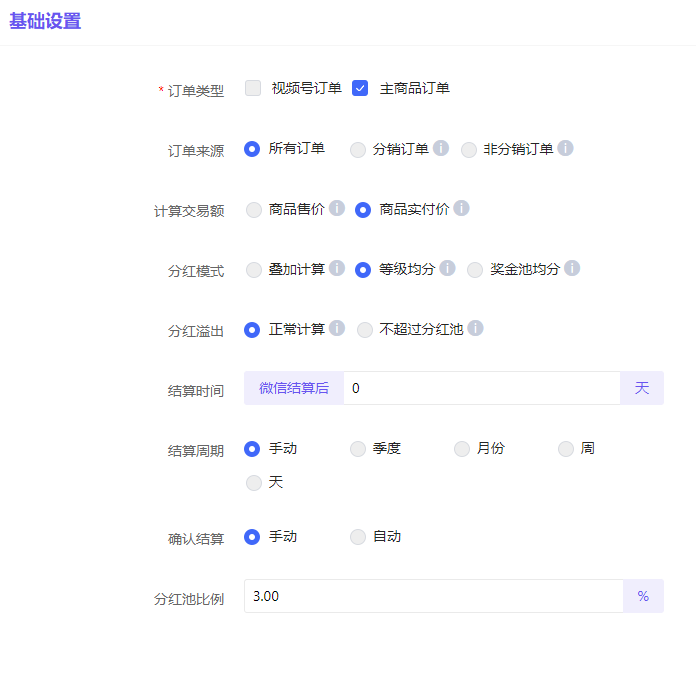The height and width of the screenshot is (697, 696).
Task: Click info icon beside 叠加计算
Action: tap(337, 268)
